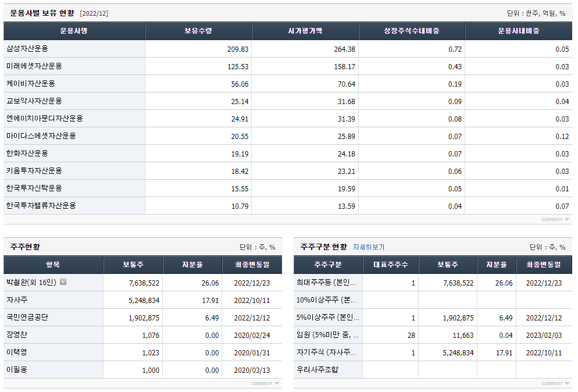Select 박철완(외 16인) shareholder name

31,282
